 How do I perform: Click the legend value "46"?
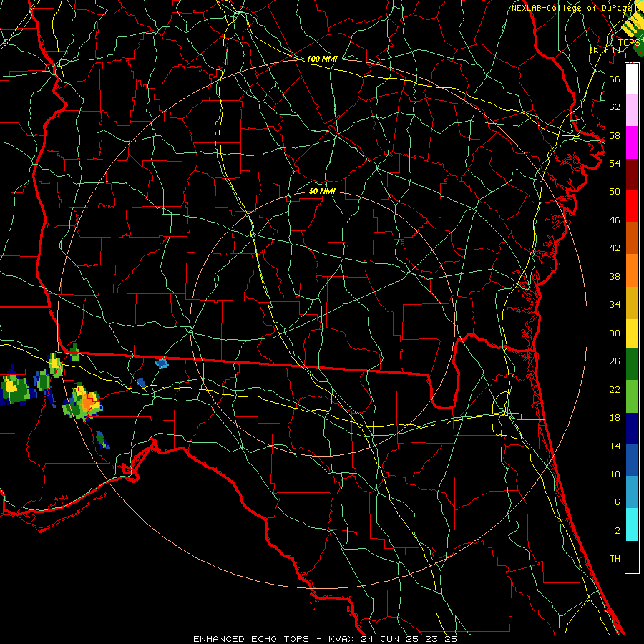(615, 220)
